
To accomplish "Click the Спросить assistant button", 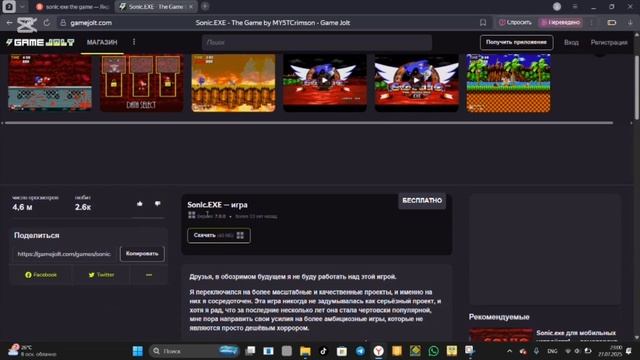I will (x=515, y=22).
